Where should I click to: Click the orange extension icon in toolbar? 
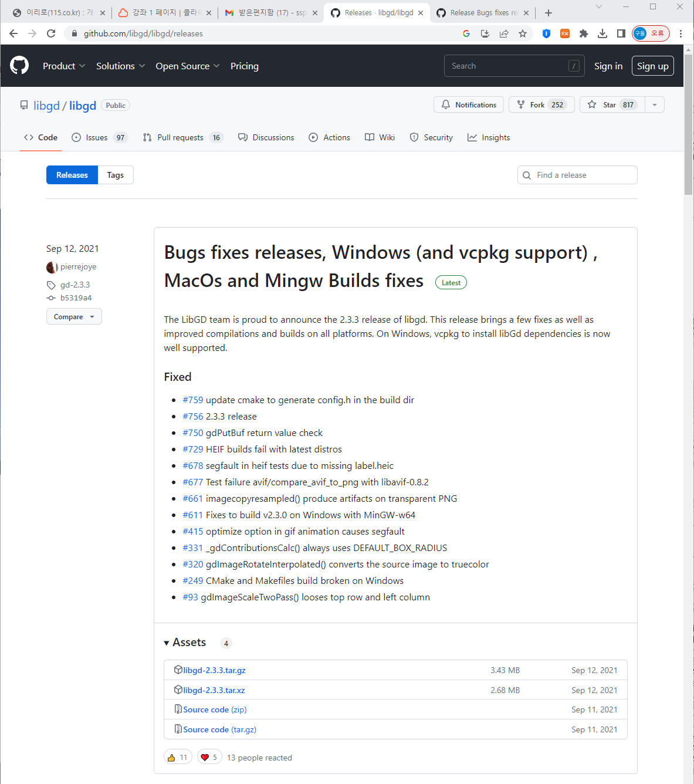(x=565, y=33)
